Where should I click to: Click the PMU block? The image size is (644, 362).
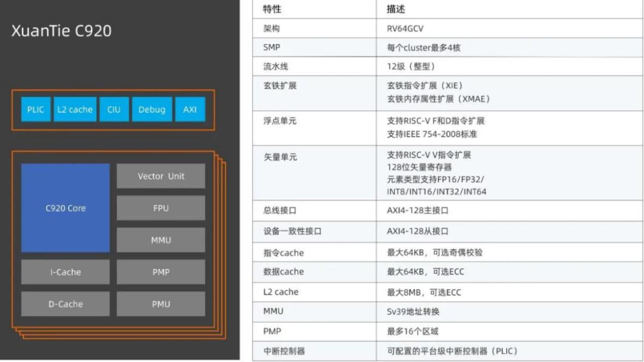pyautogui.click(x=161, y=304)
